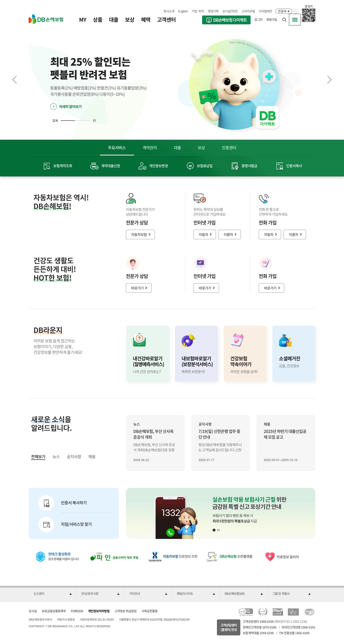
Task: Select the 대출 tab in green bar
Action: 177,148
